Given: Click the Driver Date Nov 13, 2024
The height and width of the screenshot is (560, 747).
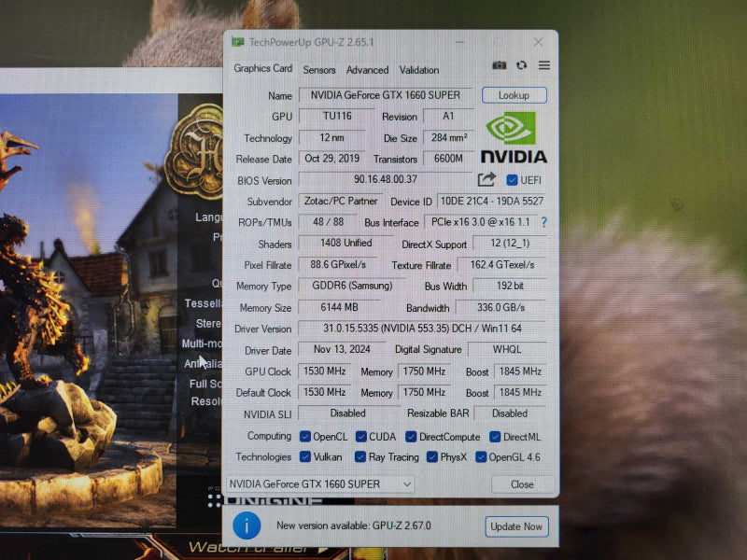Looking at the screenshot, I should point(342,349).
